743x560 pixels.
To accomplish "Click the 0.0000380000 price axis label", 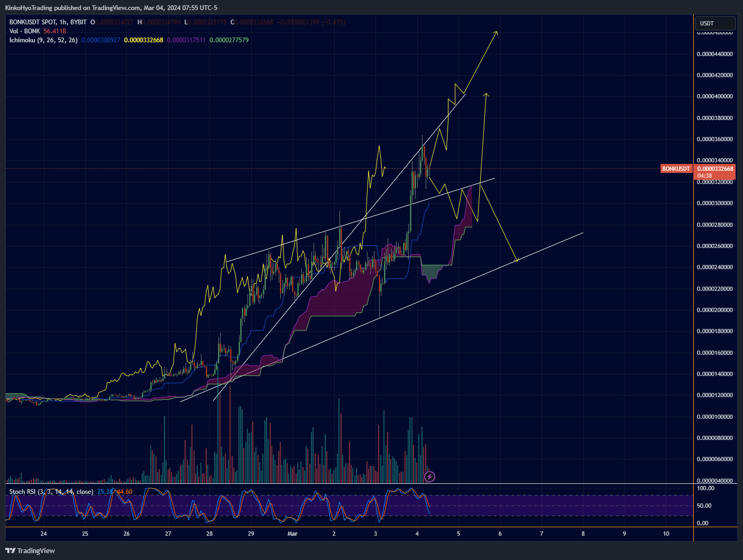I will (714, 118).
